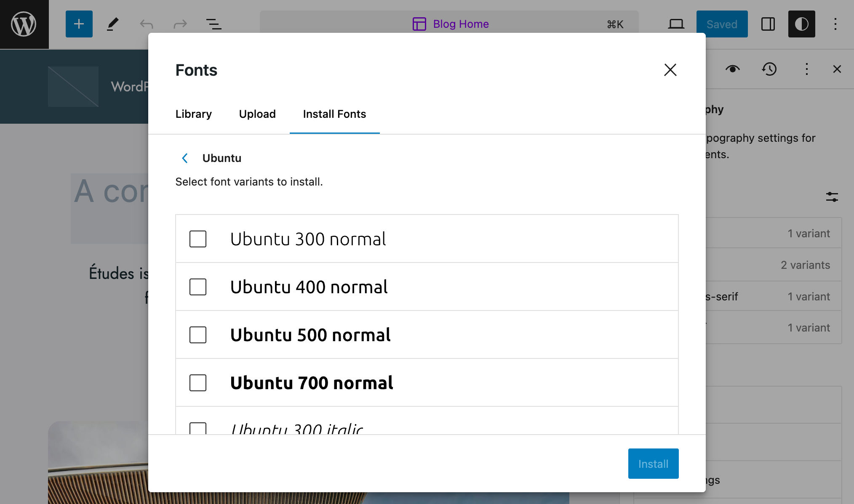The width and height of the screenshot is (854, 504).
Task: Open the editor options three-dot menu
Action: click(835, 24)
